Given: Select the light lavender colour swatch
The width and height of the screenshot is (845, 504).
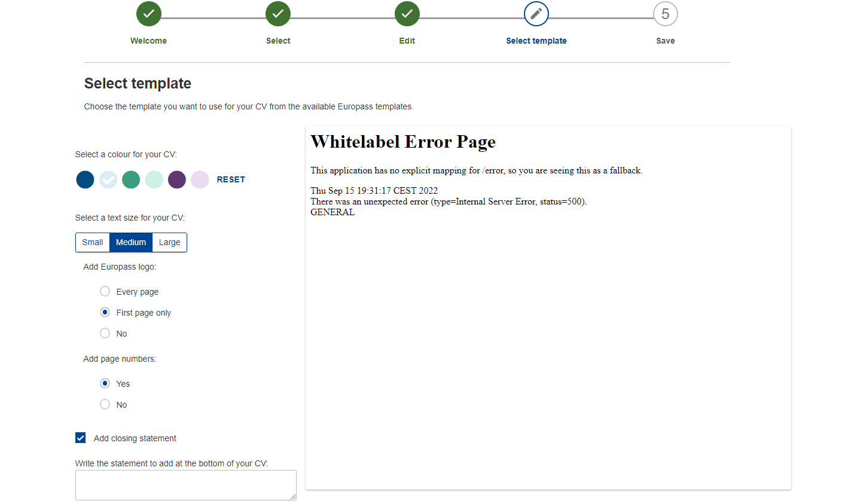Looking at the screenshot, I should tap(200, 179).
